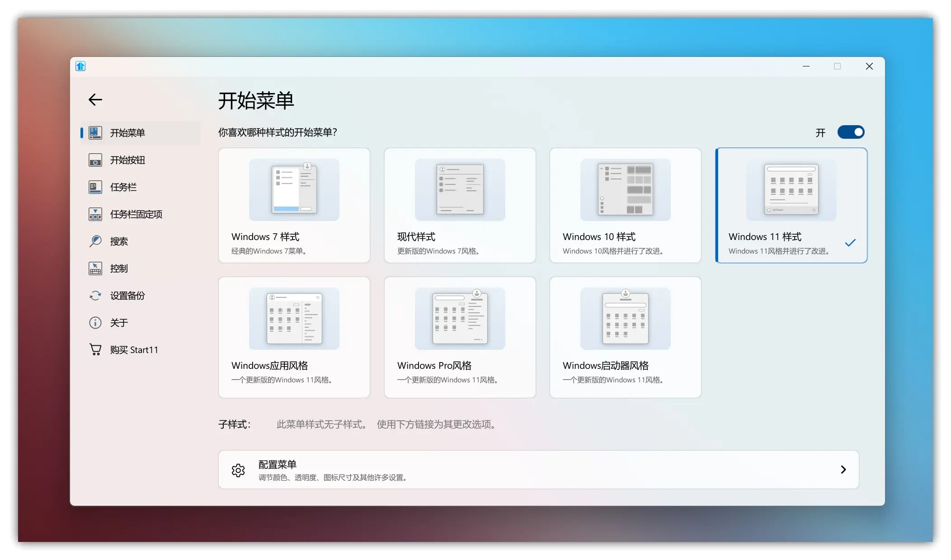Click the 关于 info icon

[95, 323]
